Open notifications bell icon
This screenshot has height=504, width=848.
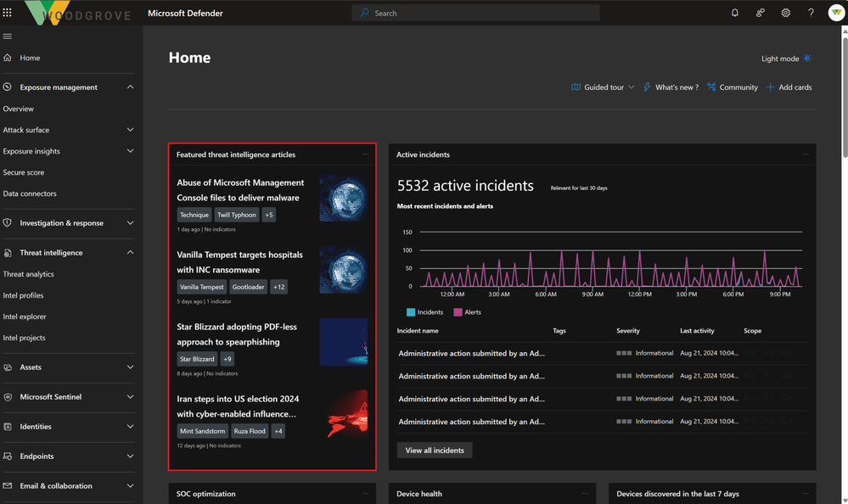734,13
